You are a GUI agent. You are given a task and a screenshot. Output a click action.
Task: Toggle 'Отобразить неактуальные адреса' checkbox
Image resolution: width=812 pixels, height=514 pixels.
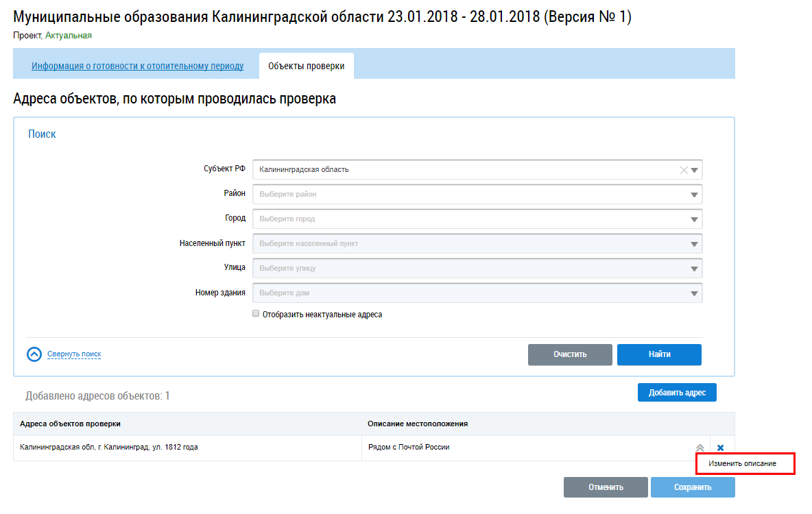(256, 314)
